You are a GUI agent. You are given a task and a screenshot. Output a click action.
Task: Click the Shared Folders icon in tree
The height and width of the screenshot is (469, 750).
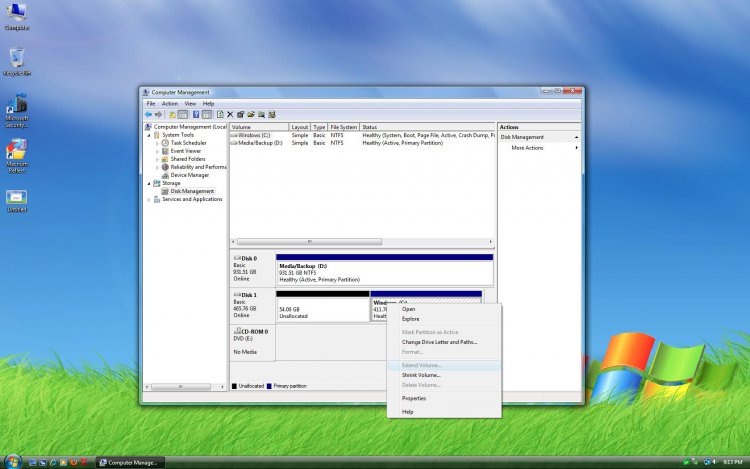point(165,159)
